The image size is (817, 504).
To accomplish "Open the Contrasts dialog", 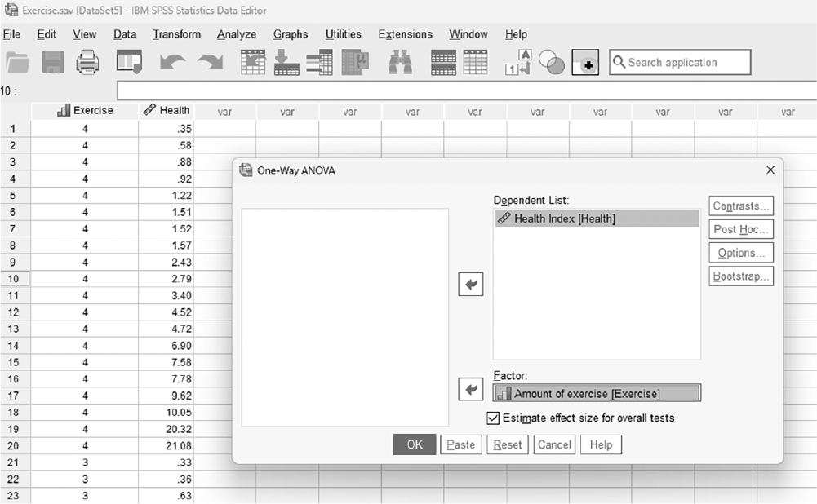I will [x=741, y=206].
